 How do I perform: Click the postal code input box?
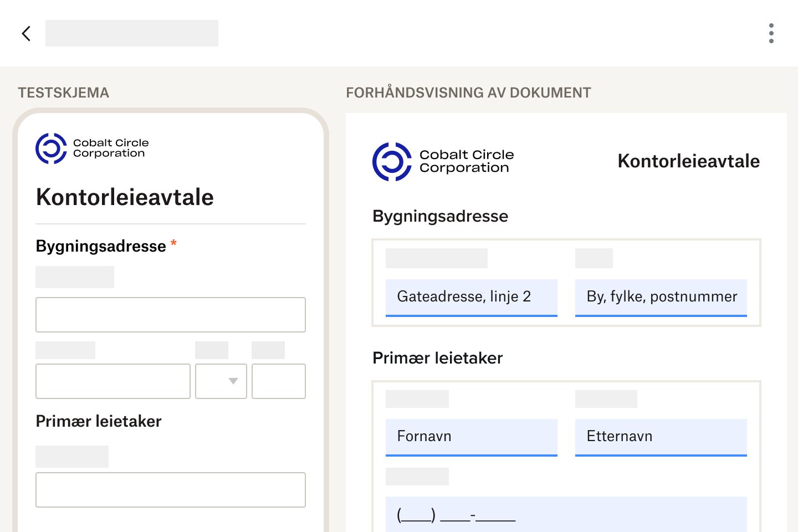[x=279, y=381]
